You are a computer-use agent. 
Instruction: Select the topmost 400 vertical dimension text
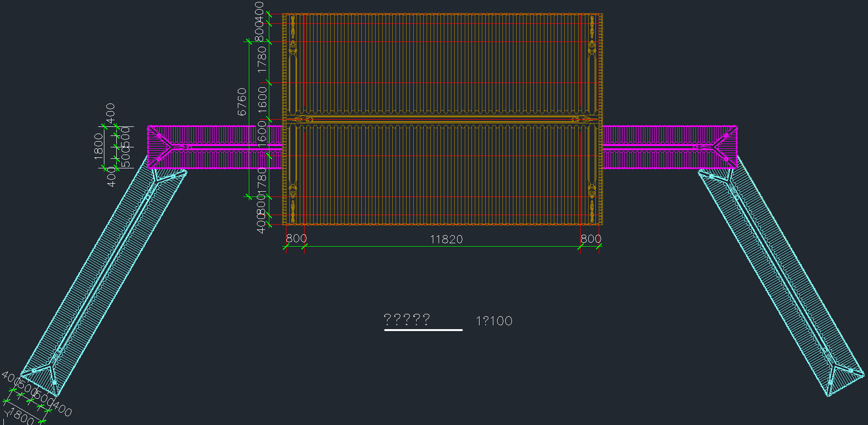coord(259,9)
